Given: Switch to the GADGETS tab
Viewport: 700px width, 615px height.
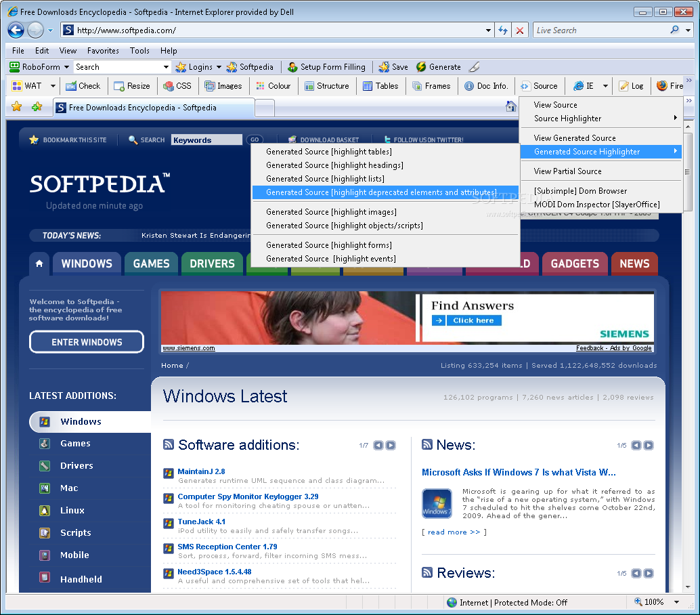Looking at the screenshot, I should 575,263.
